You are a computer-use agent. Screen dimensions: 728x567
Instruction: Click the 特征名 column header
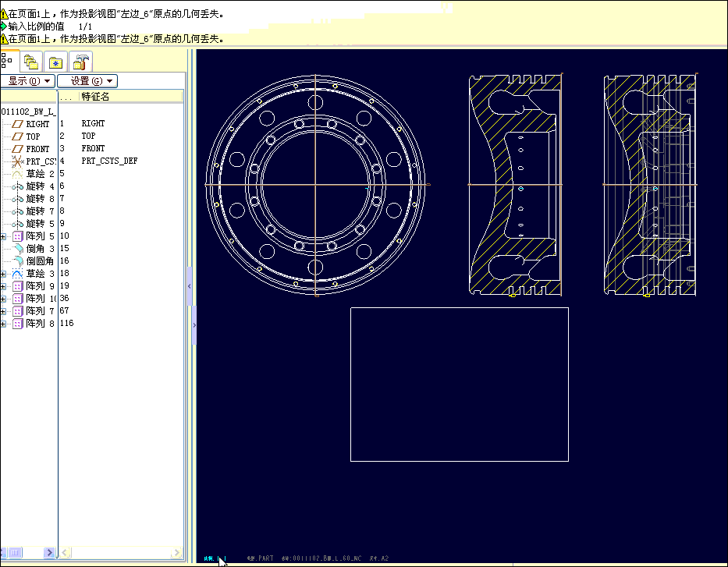pos(130,97)
